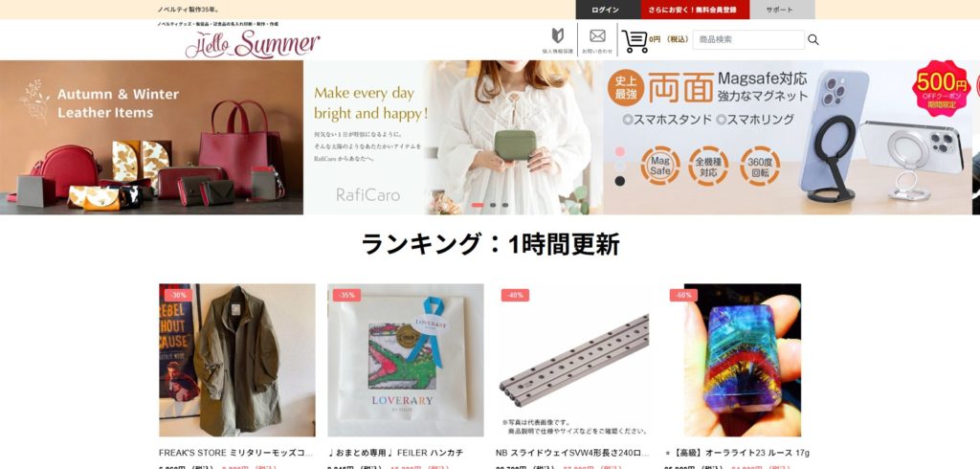Select the third carousel slide dot
Image resolution: width=980 pixels, height=469 pixels.
pos(505,205)
